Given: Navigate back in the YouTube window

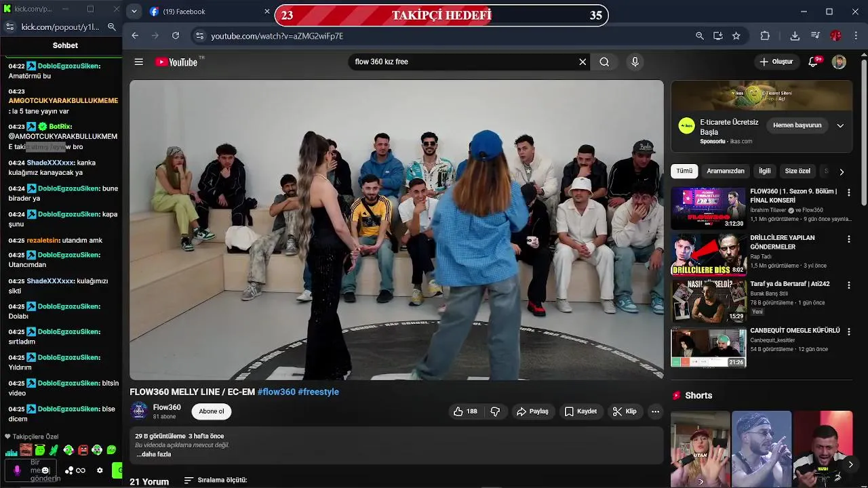Looking at the screenshot, I should click(135, 36).
